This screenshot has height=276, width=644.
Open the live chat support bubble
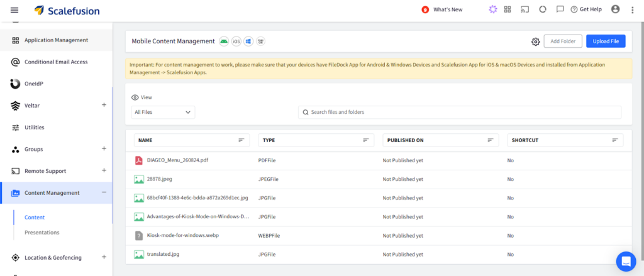626,261
